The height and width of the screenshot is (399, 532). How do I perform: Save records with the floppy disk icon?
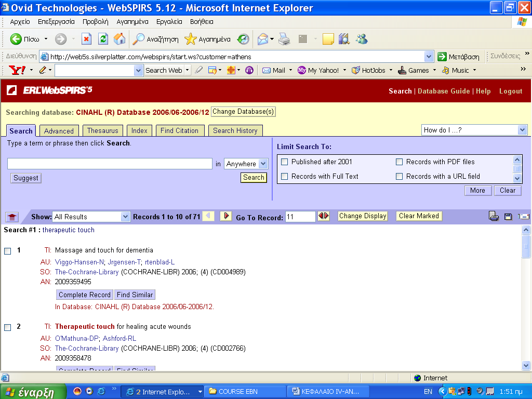pos(508,217)
